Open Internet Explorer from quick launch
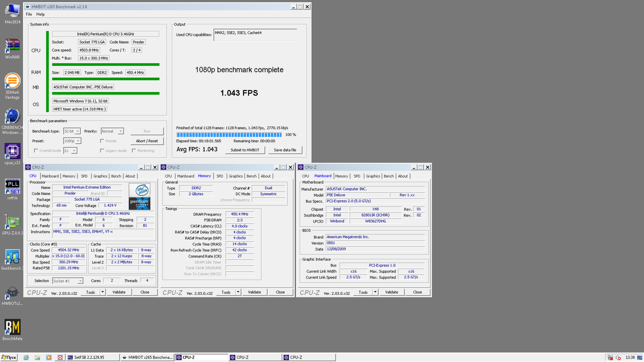Screen dimensions: 644x362 coord(26,357)
